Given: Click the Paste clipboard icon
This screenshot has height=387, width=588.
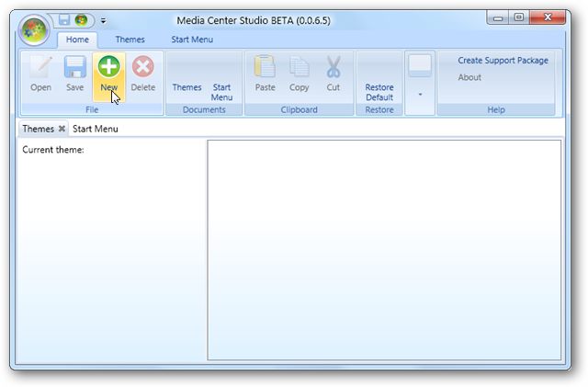Looking at the screenshot, I should (x=266, y=67).
